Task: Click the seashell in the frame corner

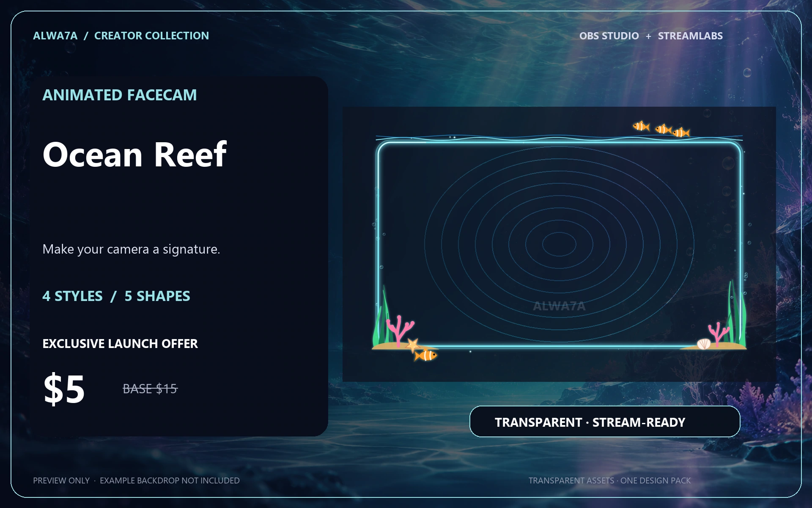Action: click(x=704, y=343)
